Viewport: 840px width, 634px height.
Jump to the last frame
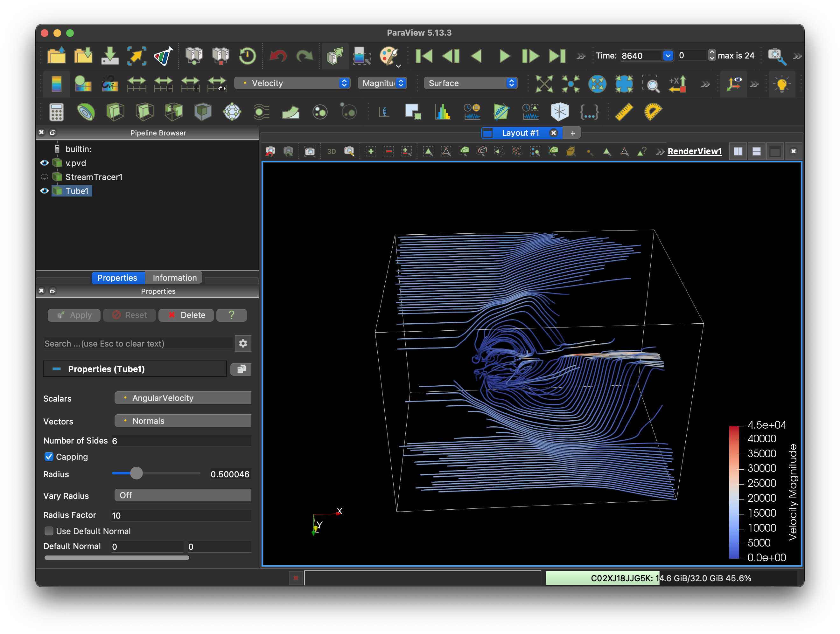(557, 56)
